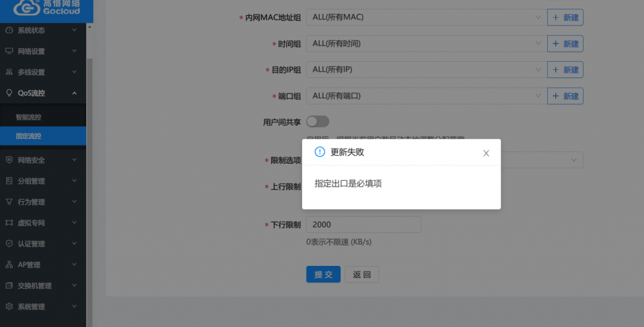The height and width of the screenshot is (327, 644).
Task: Expand the AP管理 menu chevron
Action: point(74,265)
